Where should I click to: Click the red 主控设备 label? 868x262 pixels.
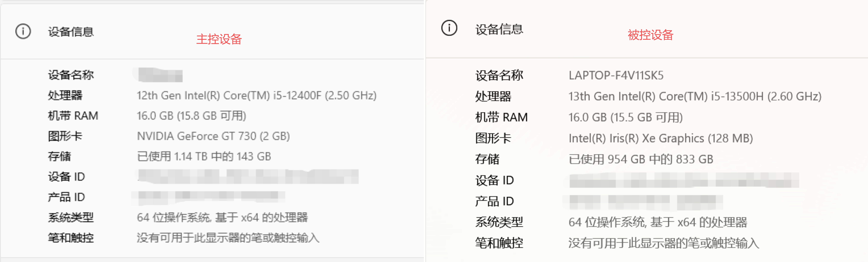point(219,39)
